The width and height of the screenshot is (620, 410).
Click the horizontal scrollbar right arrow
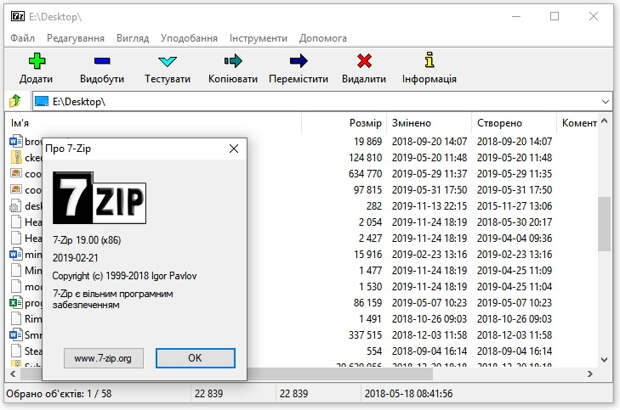pos(590,374)
